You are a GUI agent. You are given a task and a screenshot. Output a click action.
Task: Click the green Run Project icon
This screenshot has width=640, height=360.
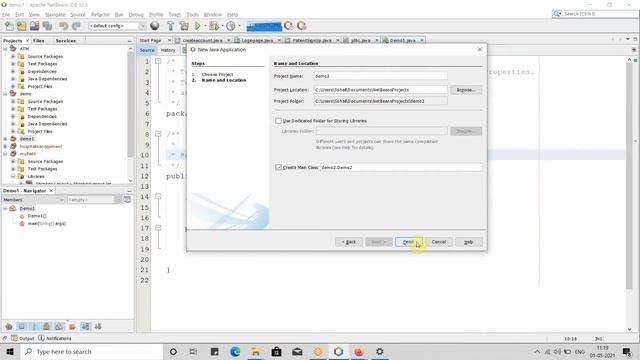pos(198,26)
